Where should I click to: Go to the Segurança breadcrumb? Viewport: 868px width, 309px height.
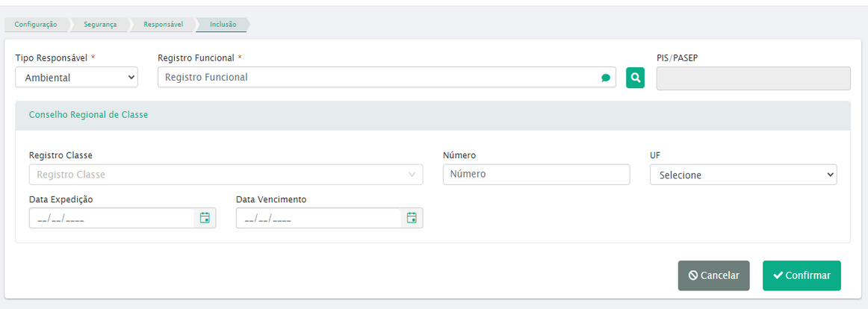click(x=100, y=25)
